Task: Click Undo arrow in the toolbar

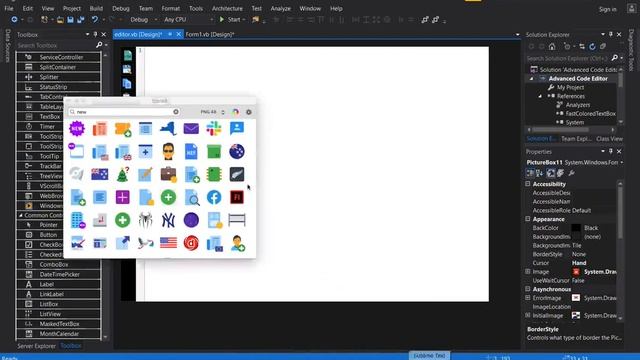Action: [95, 20]
